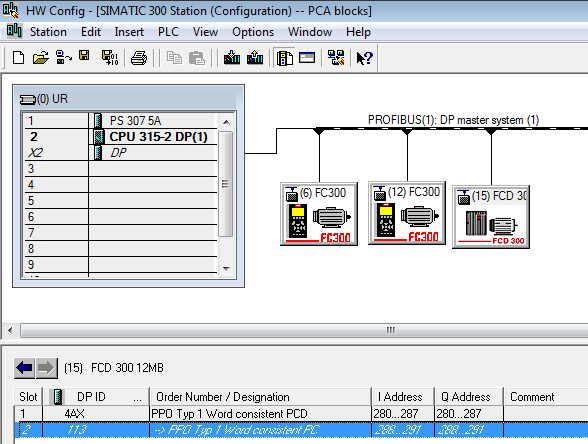This screenshot has width=588, height=444.
Task: Select the (6) FC300 drive slave
Action: coord(319,214)
